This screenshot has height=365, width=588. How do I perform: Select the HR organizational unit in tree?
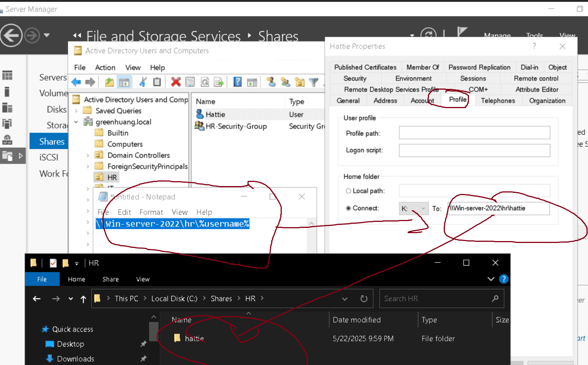112,177
